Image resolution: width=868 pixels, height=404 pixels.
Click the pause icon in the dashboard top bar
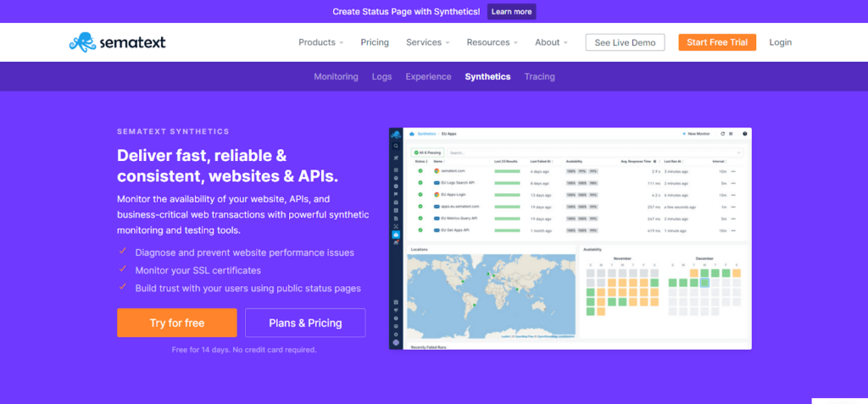click(x=731, y=134)
